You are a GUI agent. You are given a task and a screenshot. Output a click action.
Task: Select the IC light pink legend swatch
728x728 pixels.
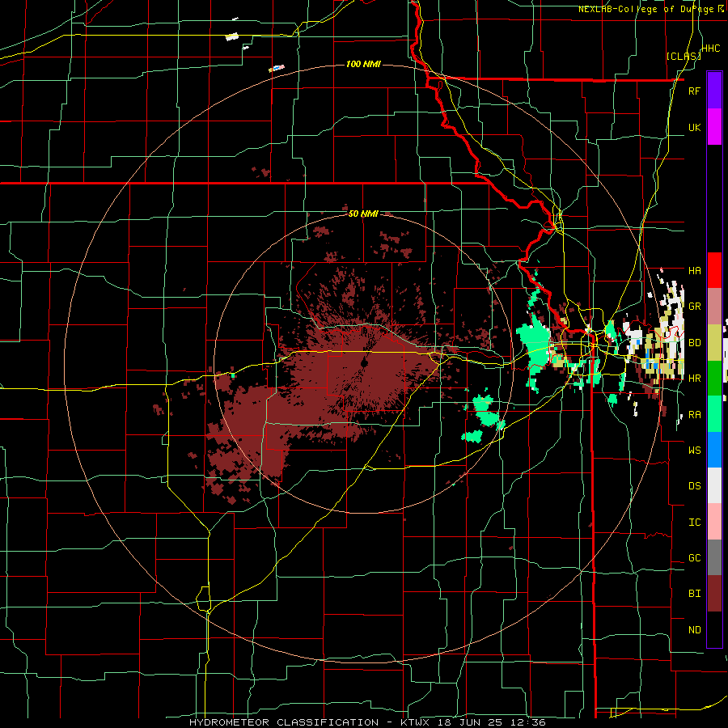714,522
